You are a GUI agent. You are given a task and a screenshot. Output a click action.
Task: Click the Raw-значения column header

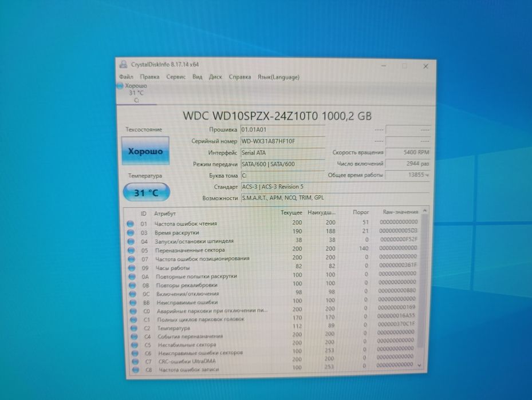coord(400,212)
